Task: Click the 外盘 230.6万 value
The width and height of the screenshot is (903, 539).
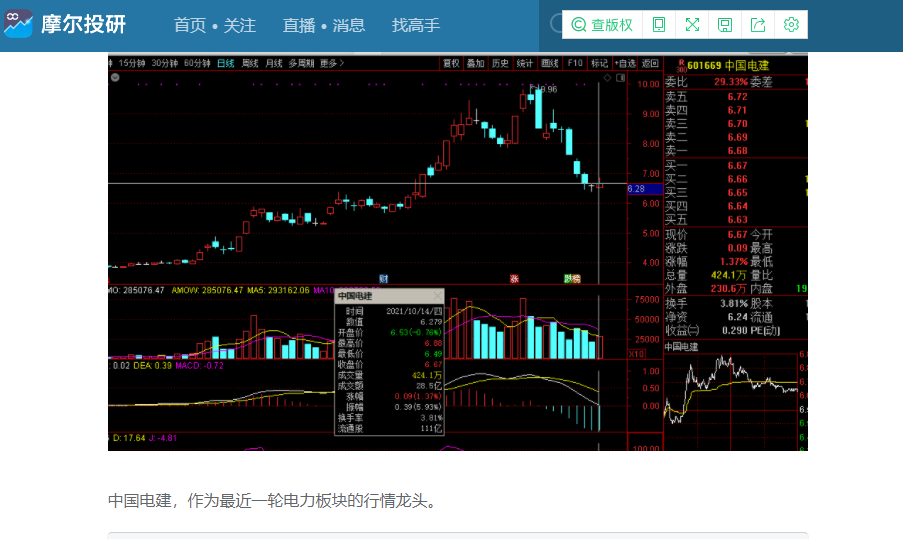Action: click(x=729, y=289)
